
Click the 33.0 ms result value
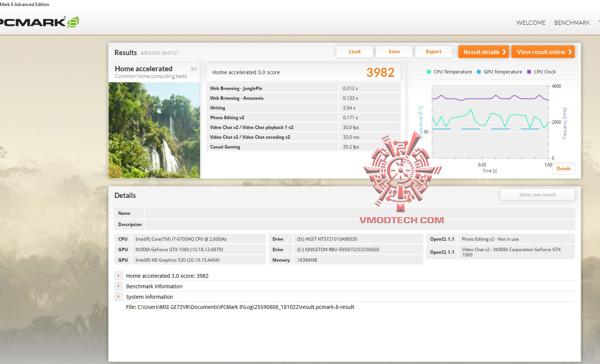pyautogui.click(x=351, y=137)
